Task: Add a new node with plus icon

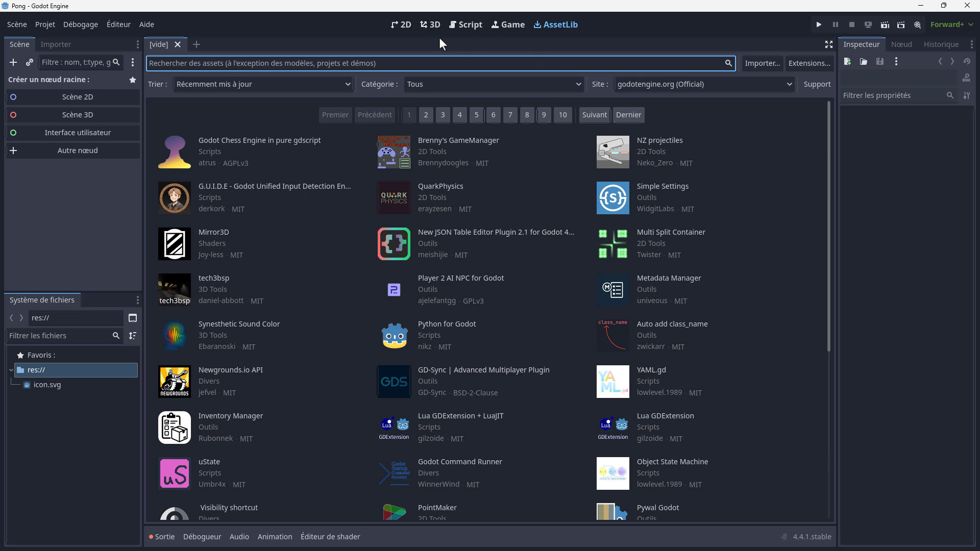Action: (13, 62)
